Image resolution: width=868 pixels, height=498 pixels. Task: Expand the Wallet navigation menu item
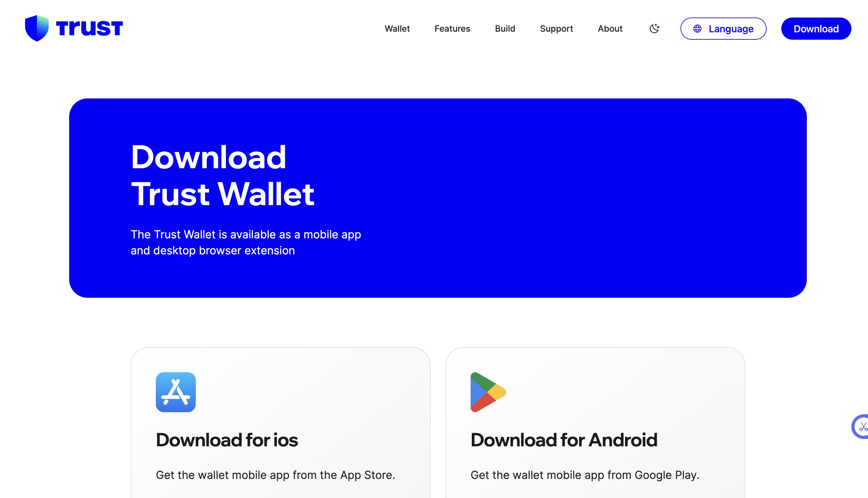pos(398,29)
